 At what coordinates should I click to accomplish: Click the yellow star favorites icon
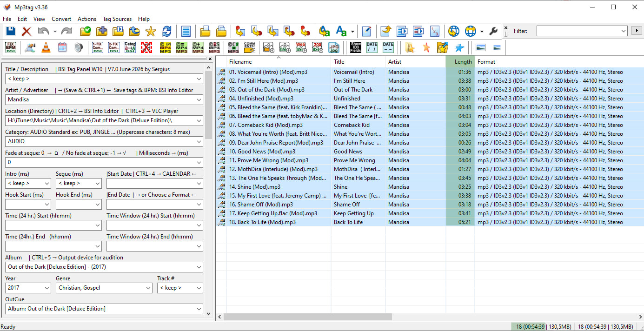tap(151, 31)
